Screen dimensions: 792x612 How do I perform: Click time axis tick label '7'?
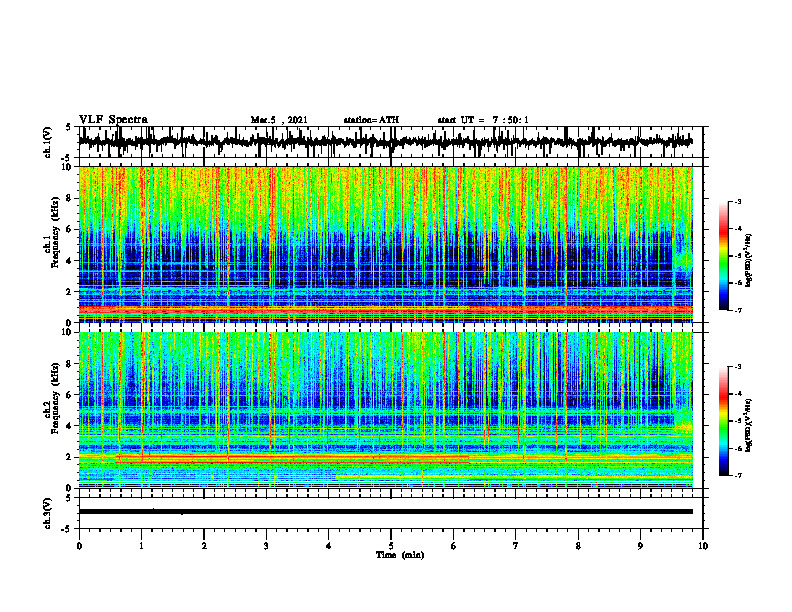coord(516,546)
